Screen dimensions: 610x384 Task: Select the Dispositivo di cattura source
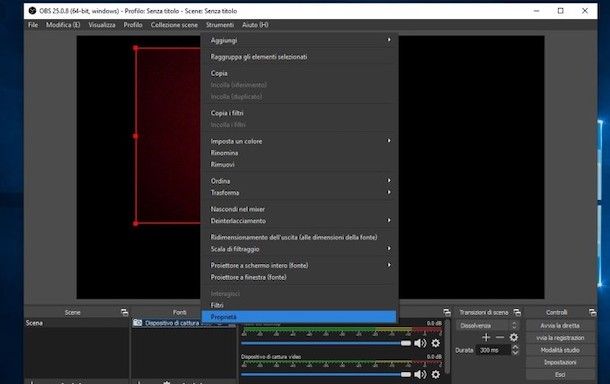(x=184, y=323)
